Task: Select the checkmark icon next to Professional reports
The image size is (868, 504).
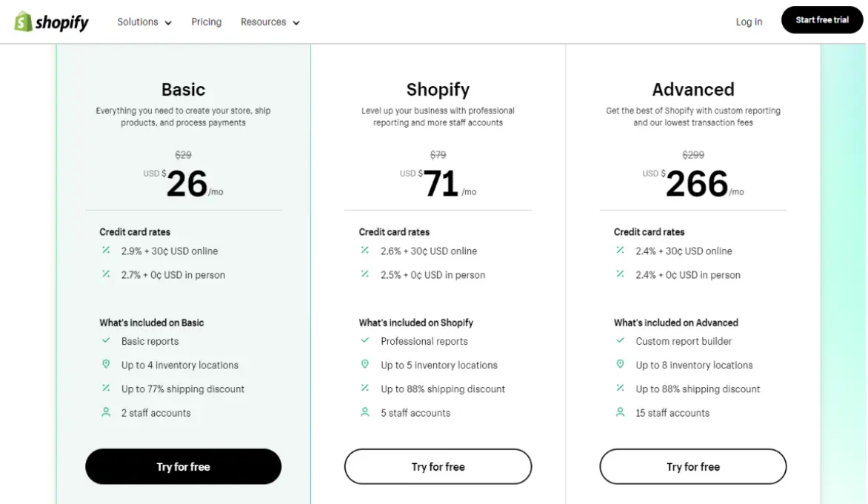Action: [x=364, y=341]
